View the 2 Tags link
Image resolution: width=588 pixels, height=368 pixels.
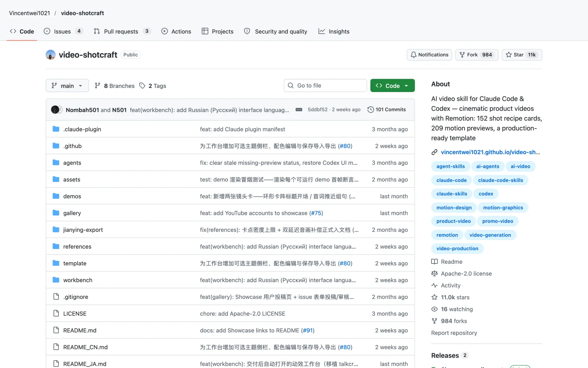[x=153, y=86]
